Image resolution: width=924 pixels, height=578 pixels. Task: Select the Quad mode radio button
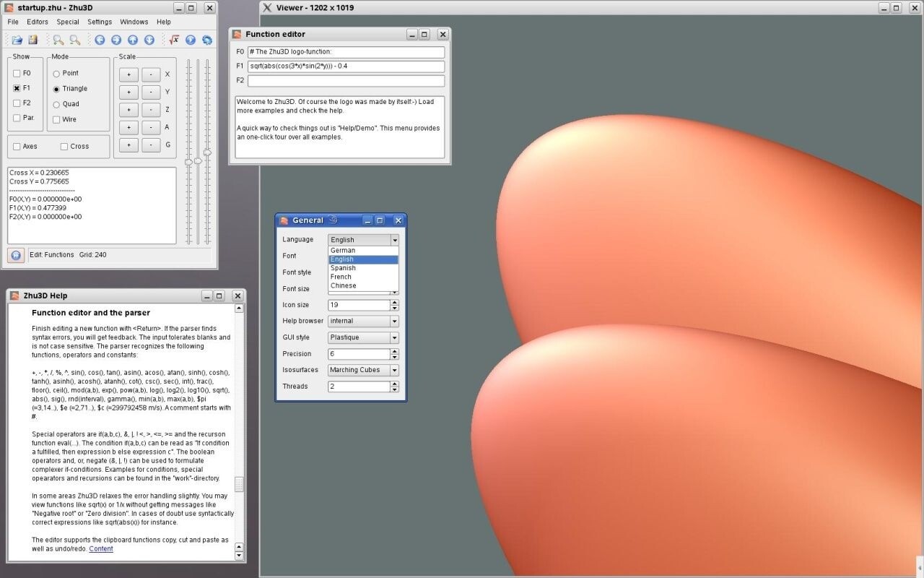click(56, 104)
